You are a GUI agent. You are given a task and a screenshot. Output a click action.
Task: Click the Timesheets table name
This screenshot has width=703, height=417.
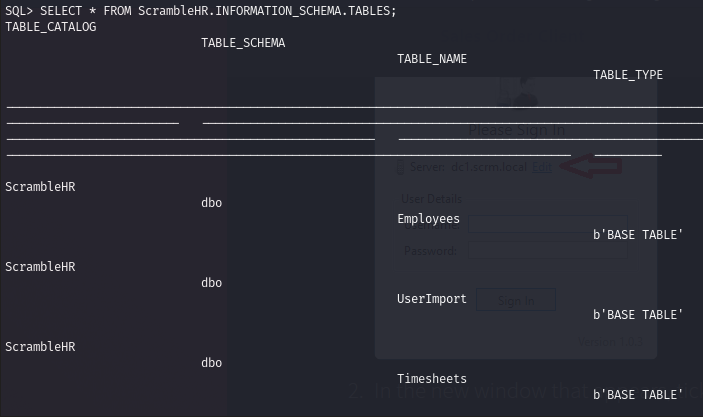[x=431, y=379]
